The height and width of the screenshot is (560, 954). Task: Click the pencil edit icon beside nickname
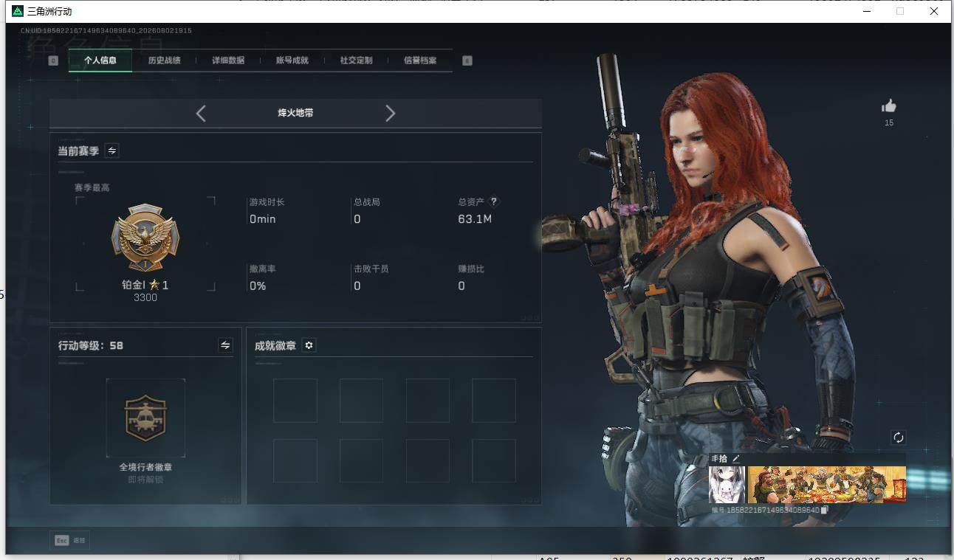coord(736,459)
